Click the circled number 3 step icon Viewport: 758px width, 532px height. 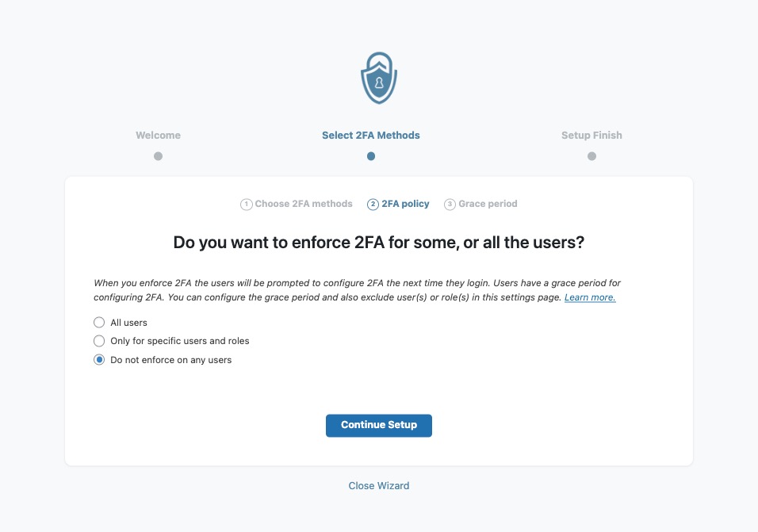coord(450,205)
